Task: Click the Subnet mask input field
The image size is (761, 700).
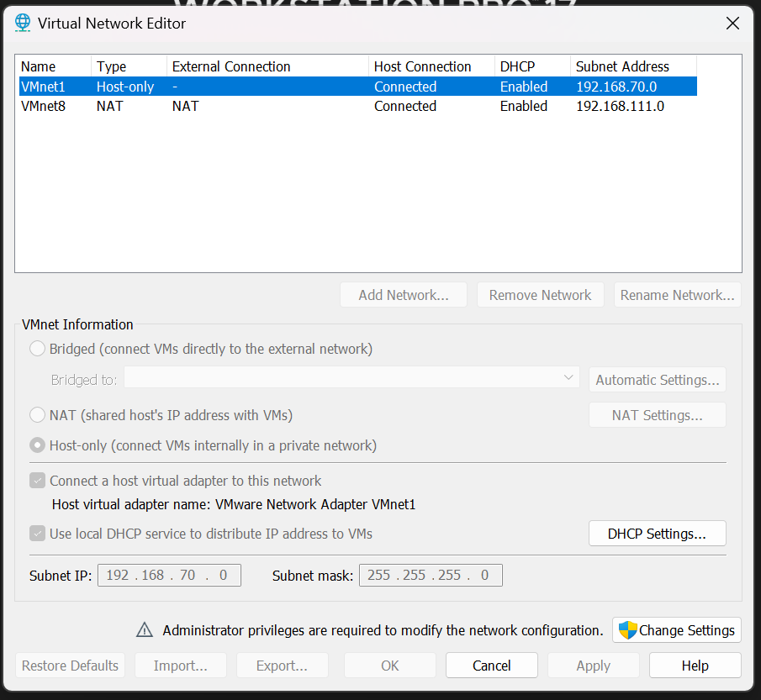Action: [x=431, y=575]
